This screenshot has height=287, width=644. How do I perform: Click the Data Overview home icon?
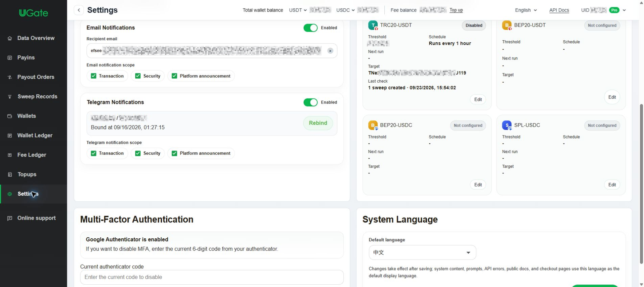point(10,38)
